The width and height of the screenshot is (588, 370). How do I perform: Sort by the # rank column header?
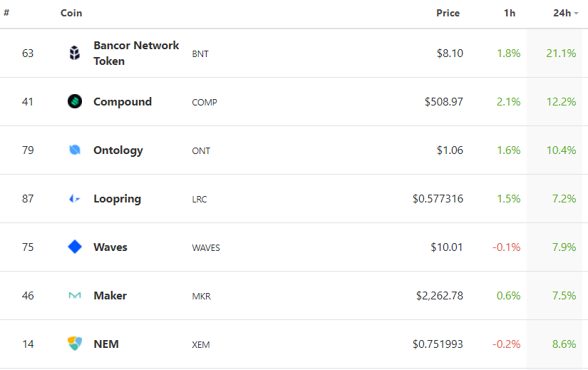[x=6, y=13]
